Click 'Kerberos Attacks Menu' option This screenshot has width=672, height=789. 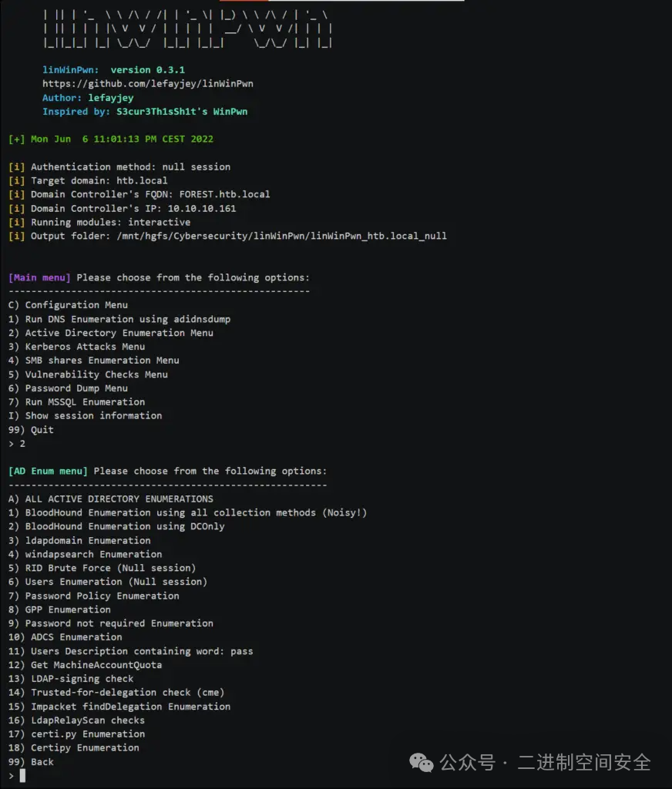tap(76, 347)
